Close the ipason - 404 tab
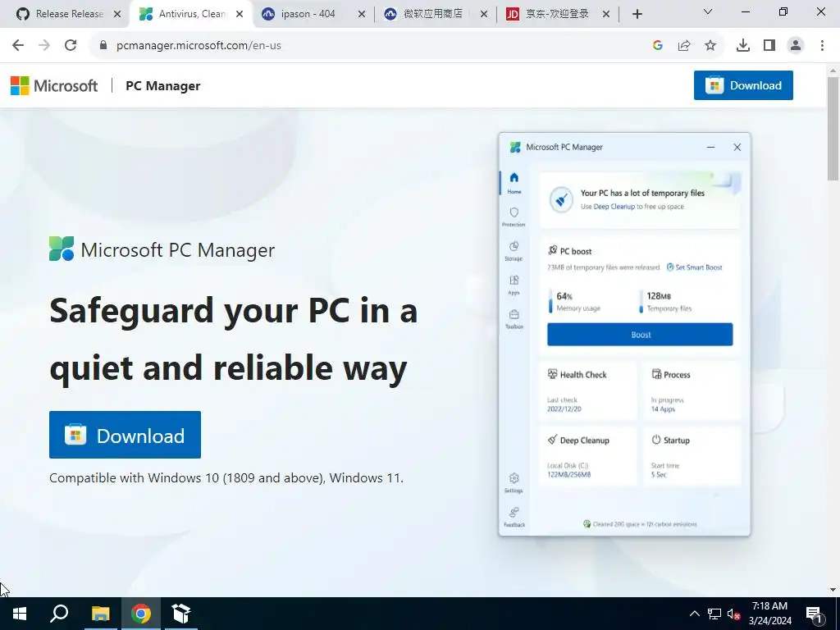 pos(362,15)
